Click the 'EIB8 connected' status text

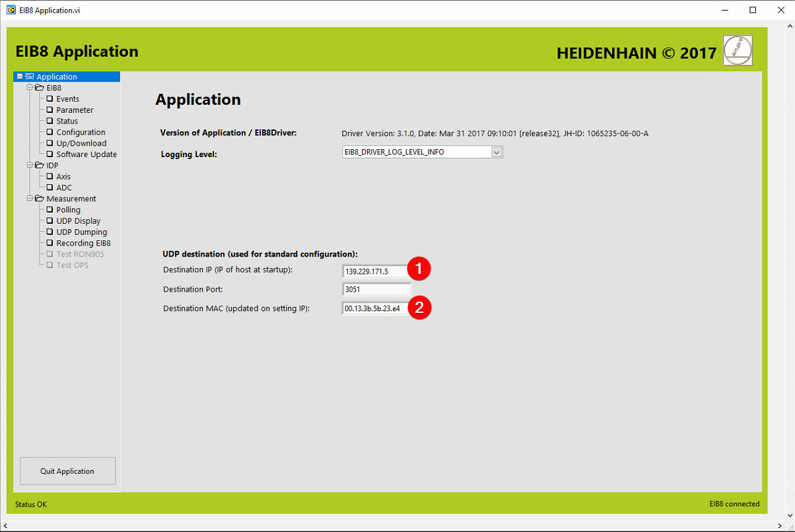coord(734,504)
